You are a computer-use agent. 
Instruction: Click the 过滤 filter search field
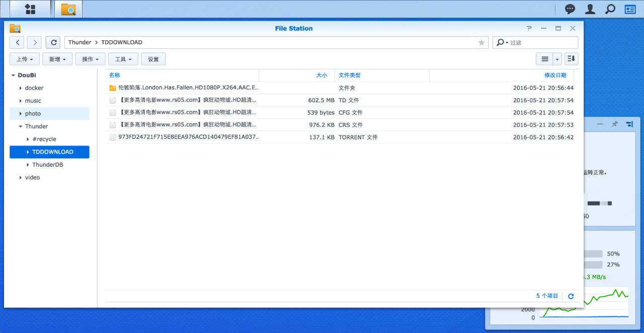click(541, 43)
